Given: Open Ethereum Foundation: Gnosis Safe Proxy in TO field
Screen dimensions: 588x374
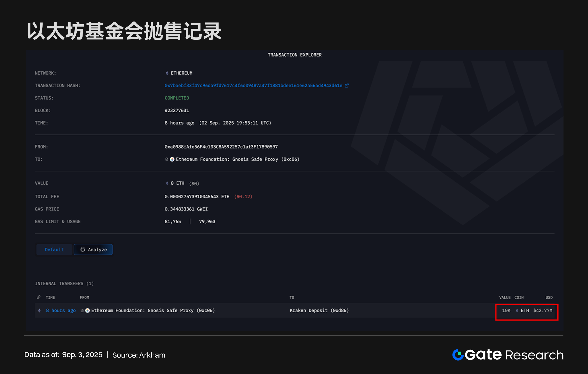Looking at the screenshot, I should point(237,159).
